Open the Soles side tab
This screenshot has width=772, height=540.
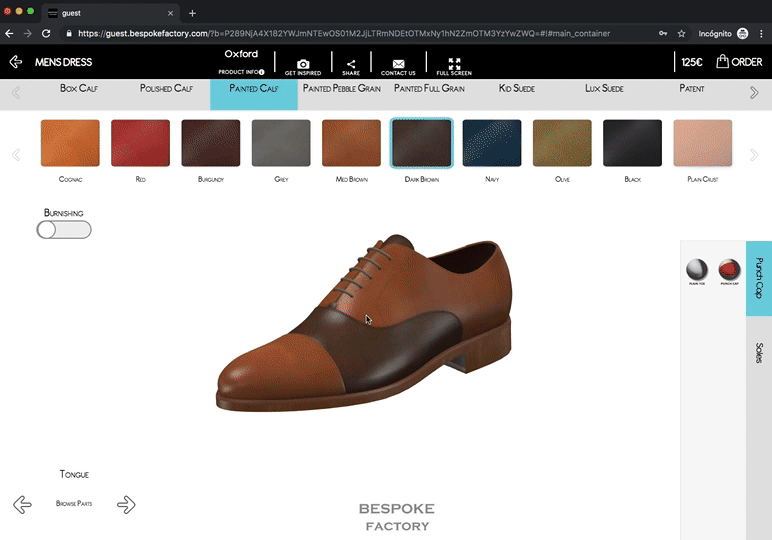(759, 353)
